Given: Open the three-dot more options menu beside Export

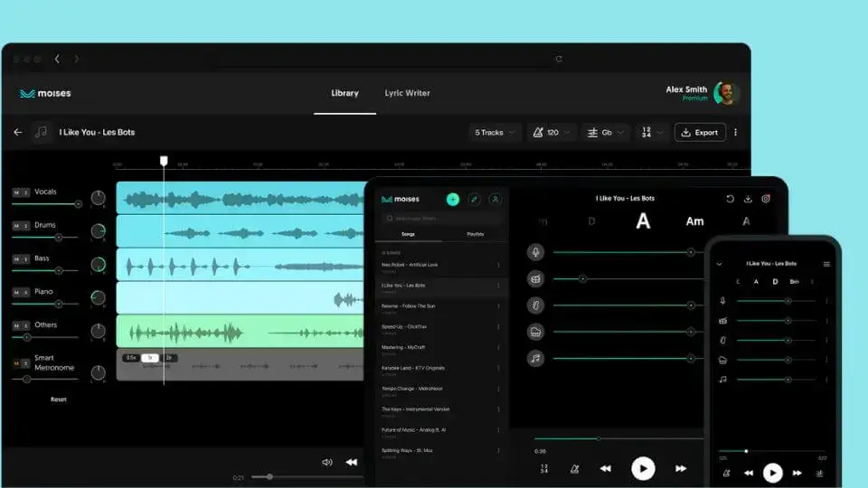Looking at the screenshot, I should tap(735, 132).
